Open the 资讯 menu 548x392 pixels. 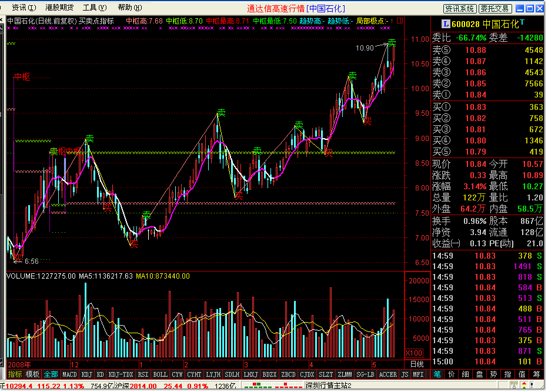[24, 7]
